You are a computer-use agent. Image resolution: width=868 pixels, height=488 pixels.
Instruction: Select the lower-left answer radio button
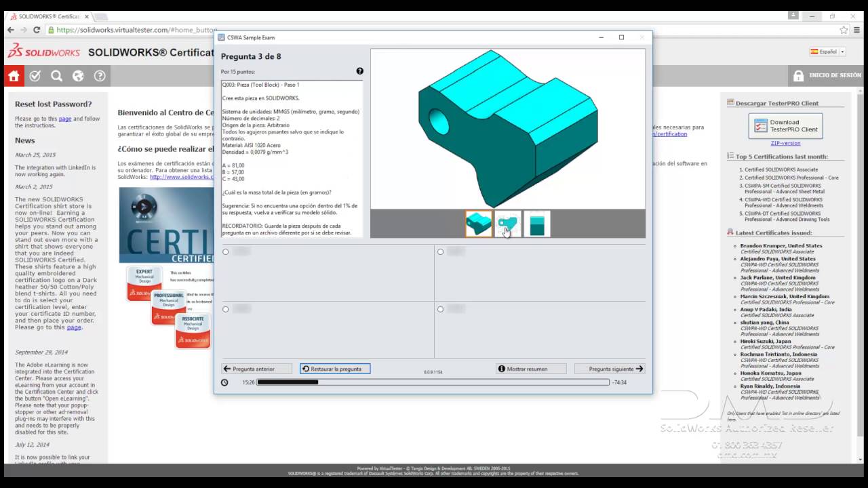226,309
